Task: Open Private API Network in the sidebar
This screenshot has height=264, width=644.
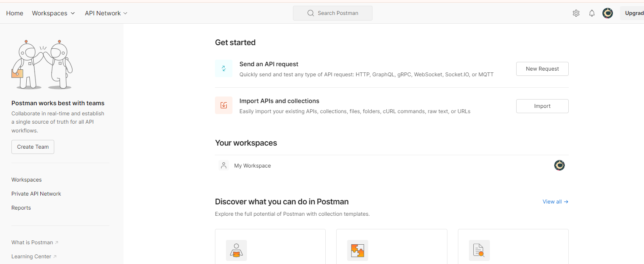Action: tap(36, 194)
